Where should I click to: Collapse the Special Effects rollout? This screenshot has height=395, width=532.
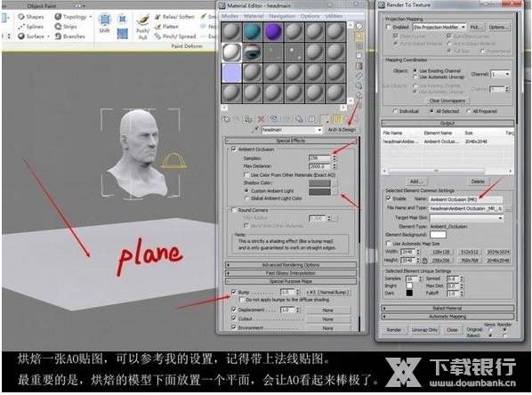pos(290,141)
